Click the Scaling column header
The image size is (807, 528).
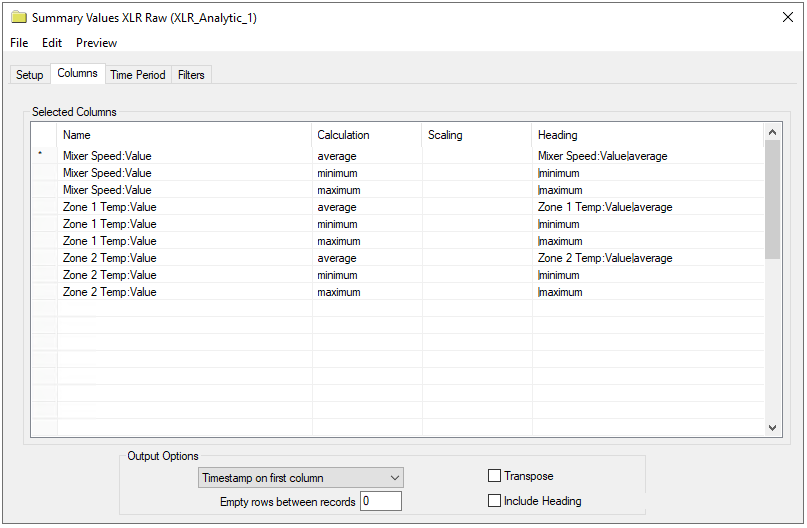coord(477,135)
